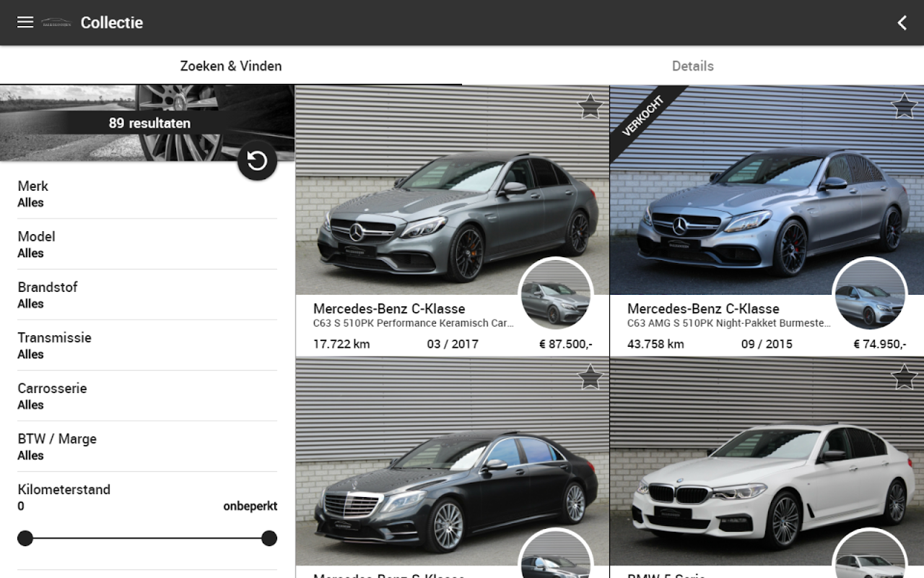Open the black S-Klasse car photo
The image size is (924, 578).
[x=453, y=461]
